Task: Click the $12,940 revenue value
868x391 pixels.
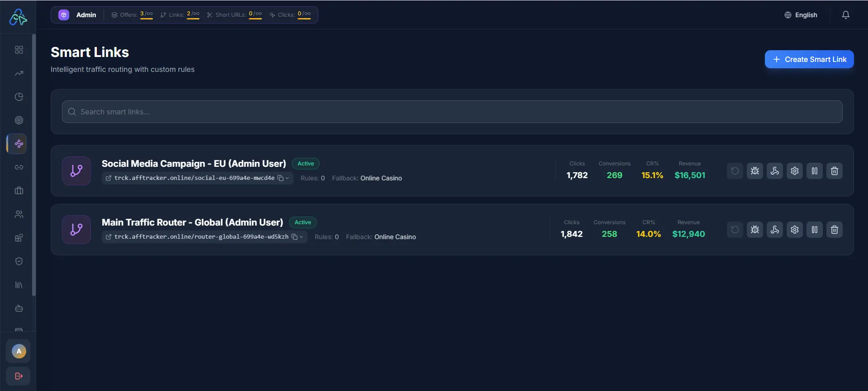Action: coord(688,234)
